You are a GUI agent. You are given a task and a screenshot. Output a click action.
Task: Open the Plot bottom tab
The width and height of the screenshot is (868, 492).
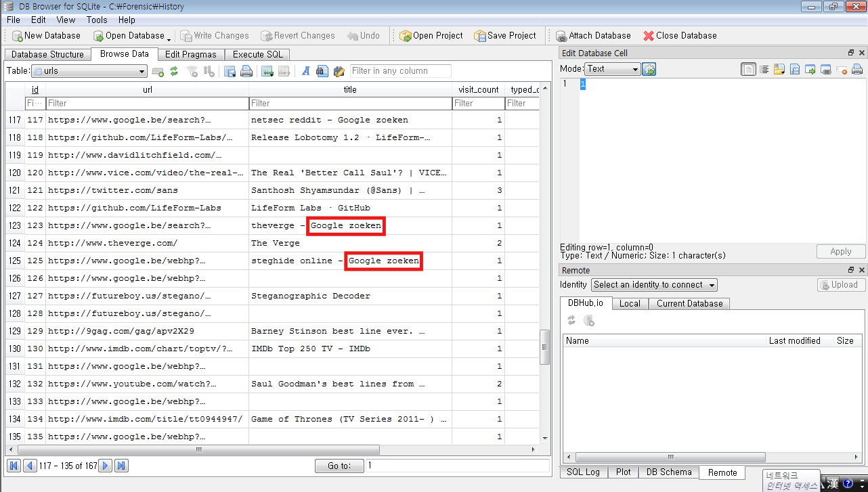[x=624, y=472]
